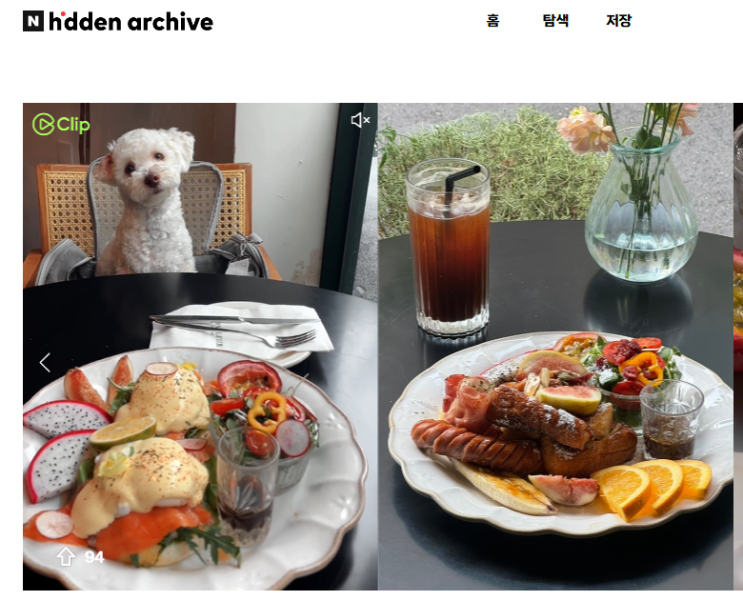Unmute the clip using the speaker icon

tap(360, 120)
